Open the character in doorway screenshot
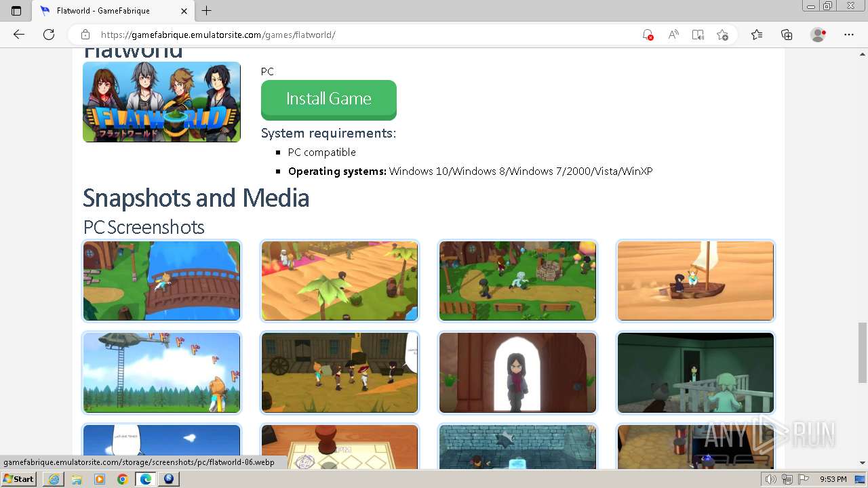868x488 pixels. pos(517,372)
